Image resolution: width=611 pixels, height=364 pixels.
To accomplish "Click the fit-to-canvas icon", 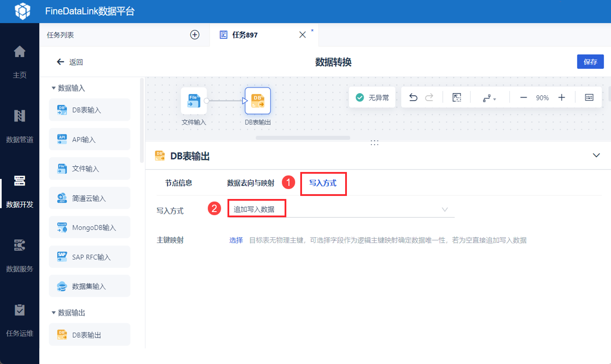I will tap(457, 98).
